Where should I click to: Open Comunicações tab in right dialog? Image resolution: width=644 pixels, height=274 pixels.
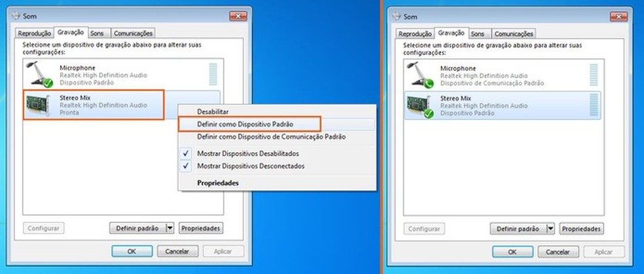coord(514,33)
